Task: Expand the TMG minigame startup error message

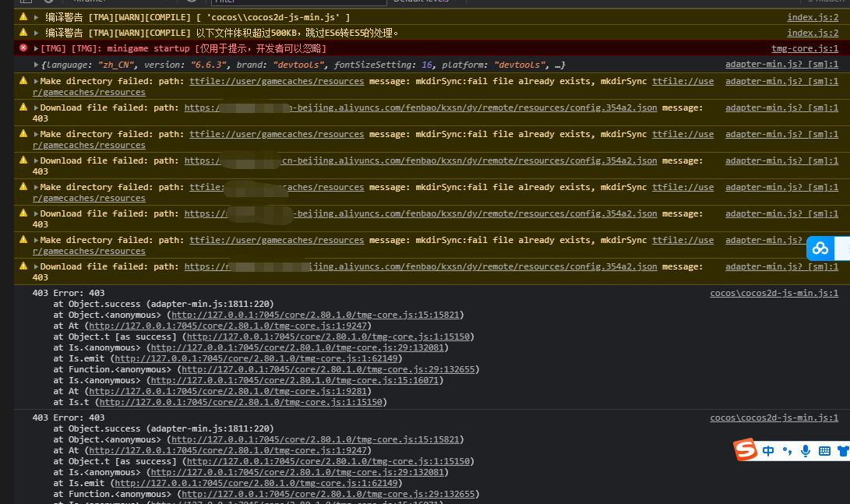Action: click(36, 48)
